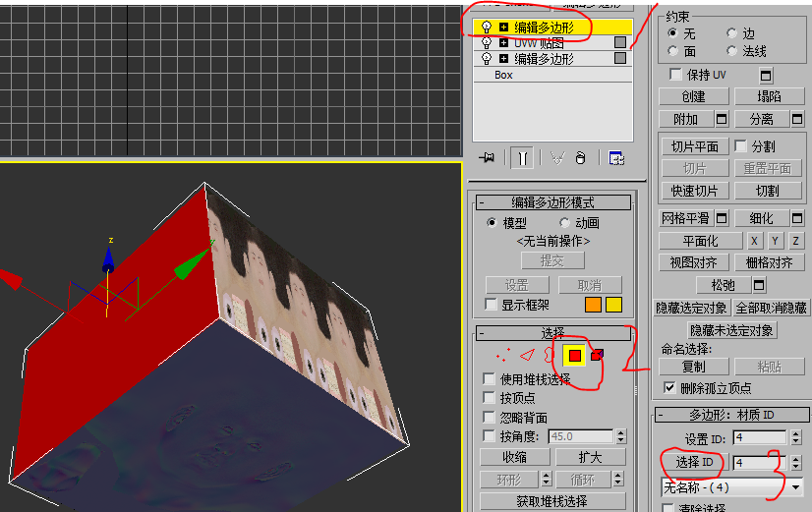Screen dimensions: 812x512
Task: Select Border sub-object level icon
Action: click(x=549, y=355)
